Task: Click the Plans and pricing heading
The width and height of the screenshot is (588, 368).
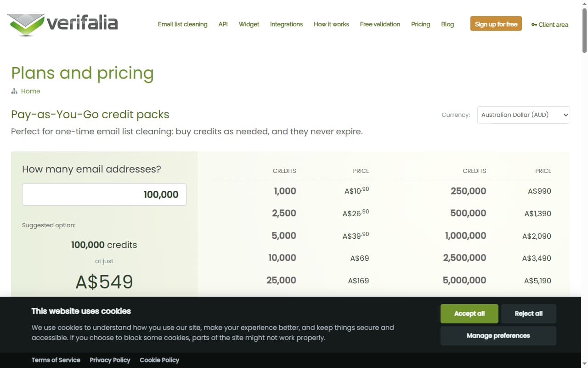Action: (x=83, y=73)
